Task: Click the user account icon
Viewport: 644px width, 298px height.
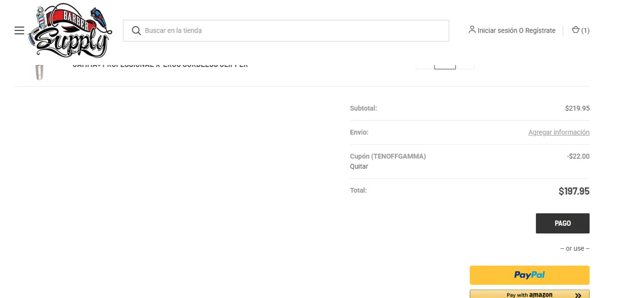Action: click(472, 30)
